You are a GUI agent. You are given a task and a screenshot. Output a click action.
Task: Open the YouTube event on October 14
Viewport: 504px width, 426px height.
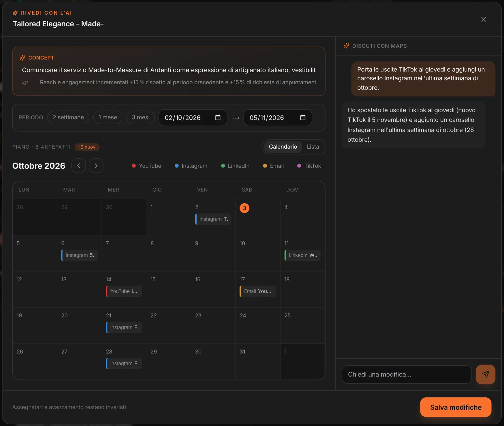(124, 291)
